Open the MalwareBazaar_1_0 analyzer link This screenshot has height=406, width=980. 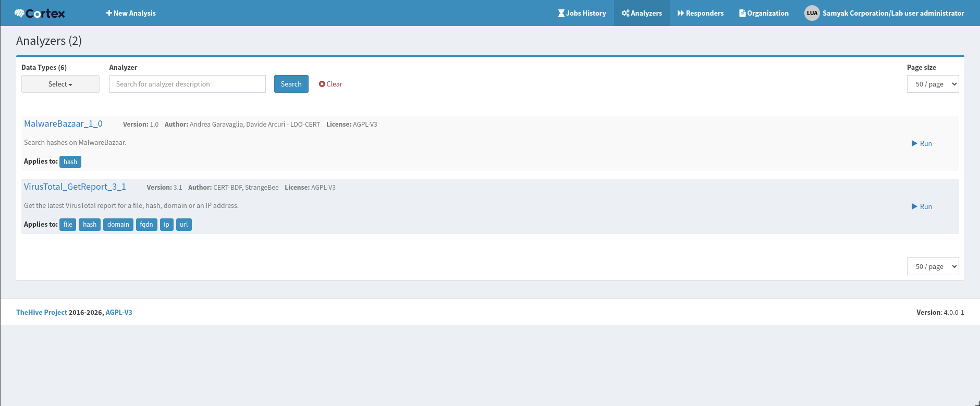point(63,124)
